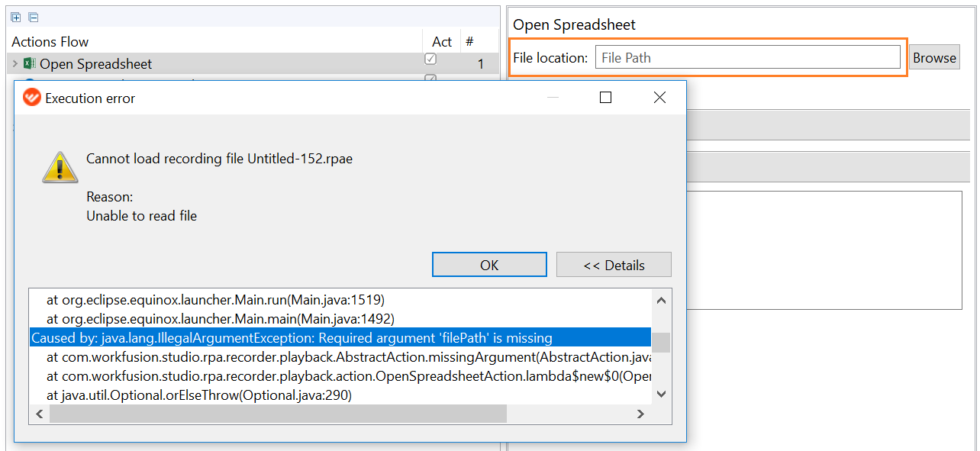Click the Collapse All icon above Actions Flow

click(33, 17)
